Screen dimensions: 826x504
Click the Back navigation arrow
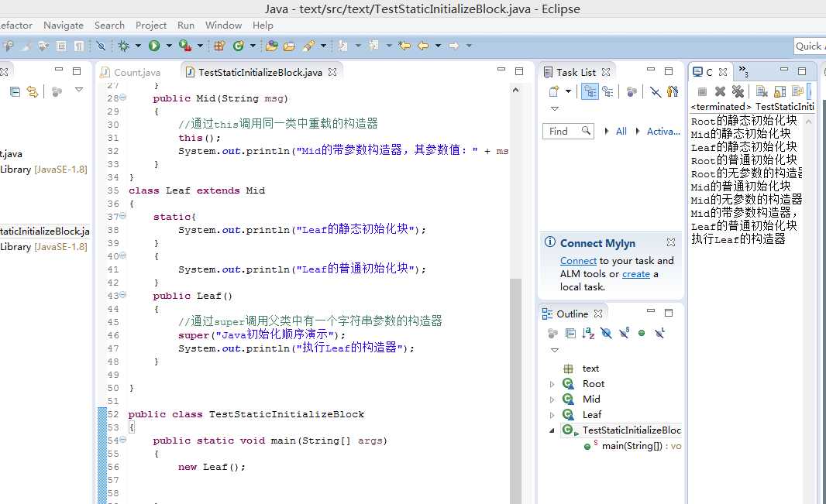coord(423,46)
